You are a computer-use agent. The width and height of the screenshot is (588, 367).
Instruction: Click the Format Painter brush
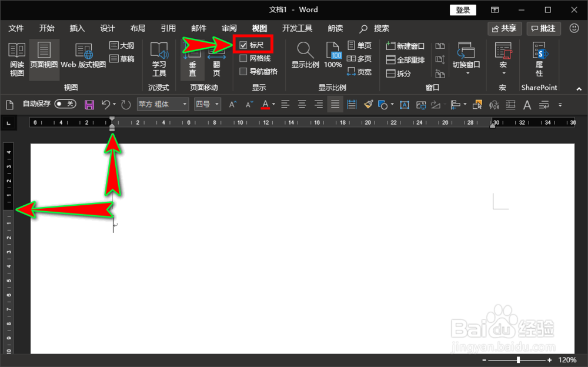pyautogui.click(x=368, y=105)
